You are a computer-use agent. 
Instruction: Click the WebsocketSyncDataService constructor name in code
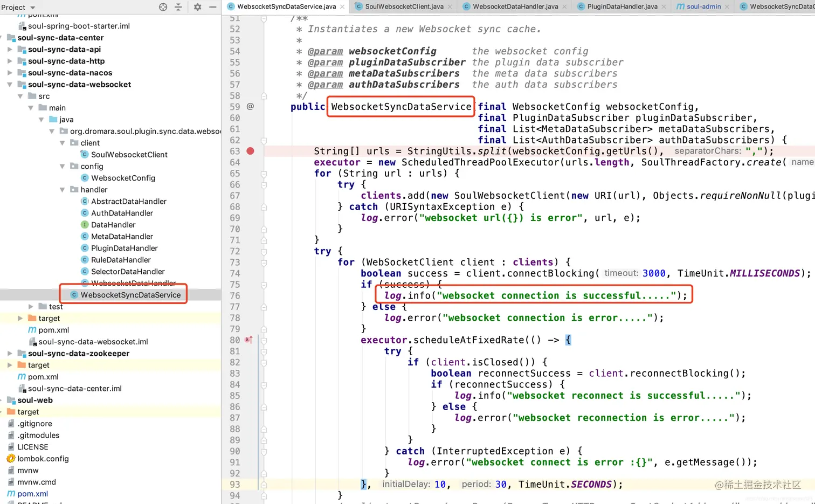[401, 107]
